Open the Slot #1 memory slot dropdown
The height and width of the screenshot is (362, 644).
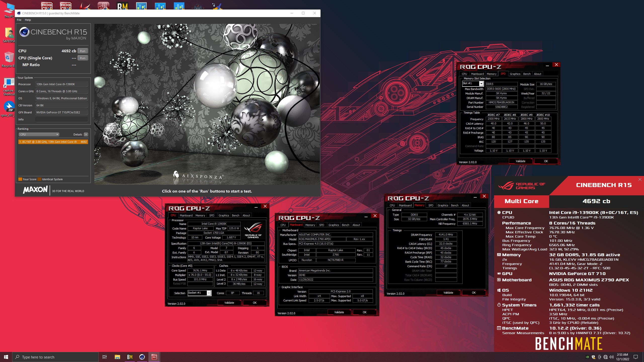(473, 83)
